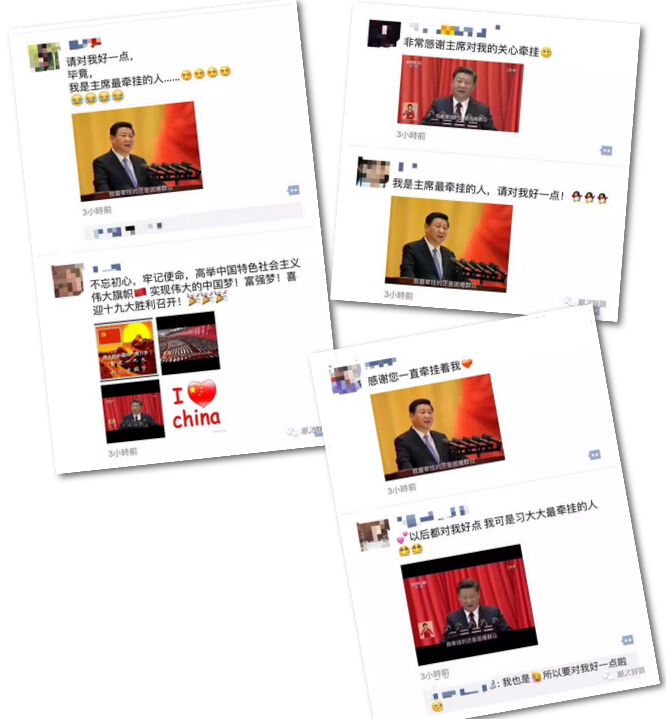View the congress hall auditorium thumbnail
Viewport: 667px width, 719px height.
[188, 343]
